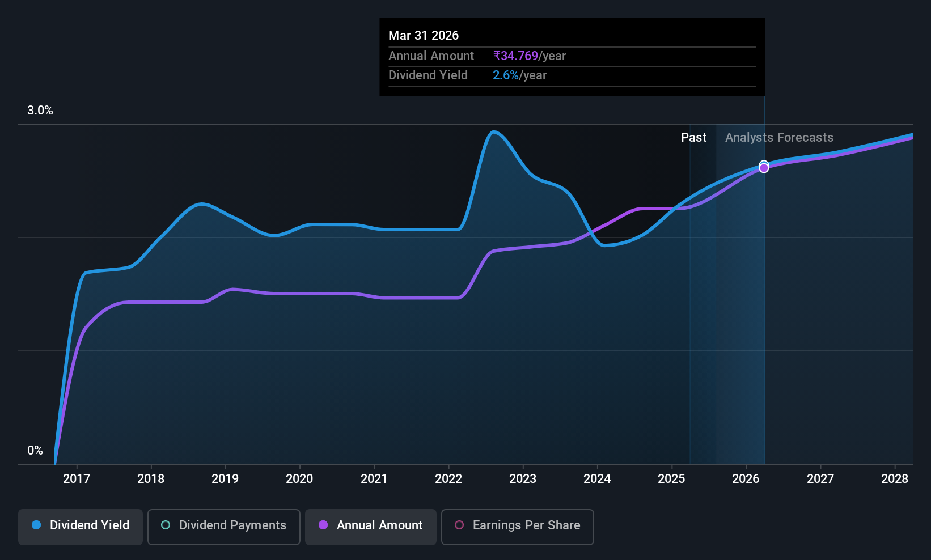Click the 2028 x-axis year label
The width and height of the screenshot is (931, 560).
(895, 478)
